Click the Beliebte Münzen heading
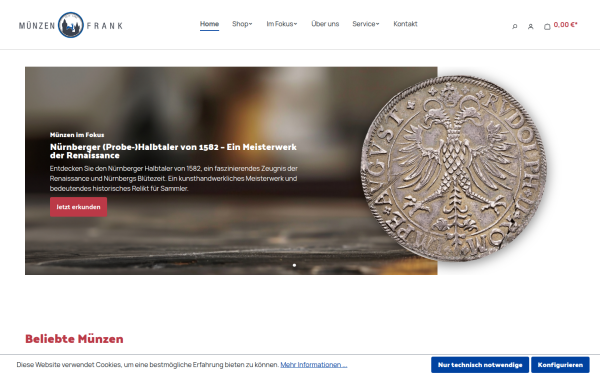Viewport: 600px width, 375px height. point(74,339)
